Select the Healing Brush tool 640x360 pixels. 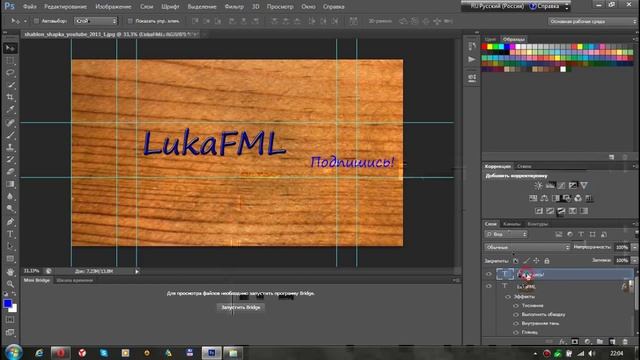[x=10, y=122]
